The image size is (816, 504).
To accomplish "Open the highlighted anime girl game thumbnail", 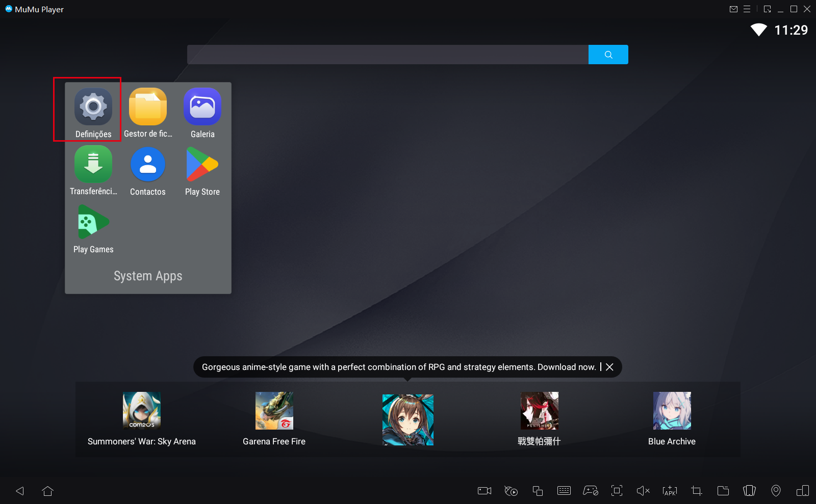I will (408, 420).
